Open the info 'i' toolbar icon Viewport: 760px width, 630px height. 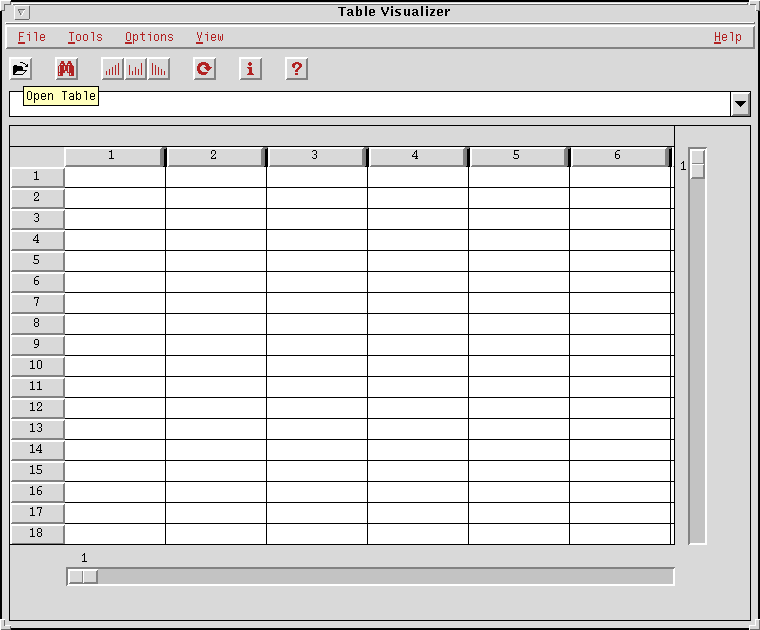[x=251, y=69]
